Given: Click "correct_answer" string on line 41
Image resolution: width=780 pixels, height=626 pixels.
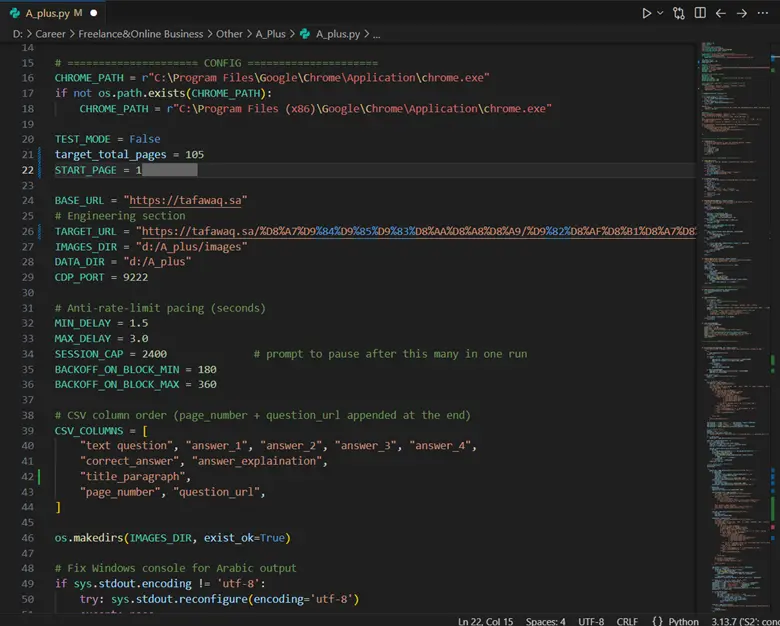Looking at the screenshot, I should 129,461.
